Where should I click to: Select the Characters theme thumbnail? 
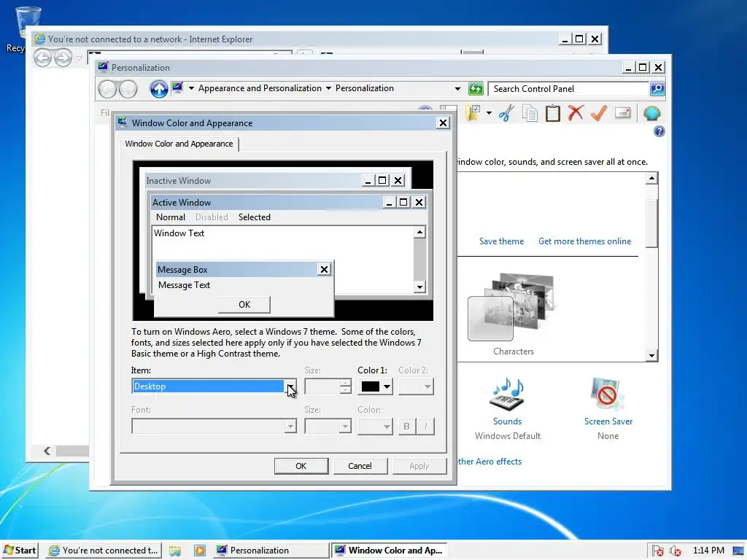514,308
